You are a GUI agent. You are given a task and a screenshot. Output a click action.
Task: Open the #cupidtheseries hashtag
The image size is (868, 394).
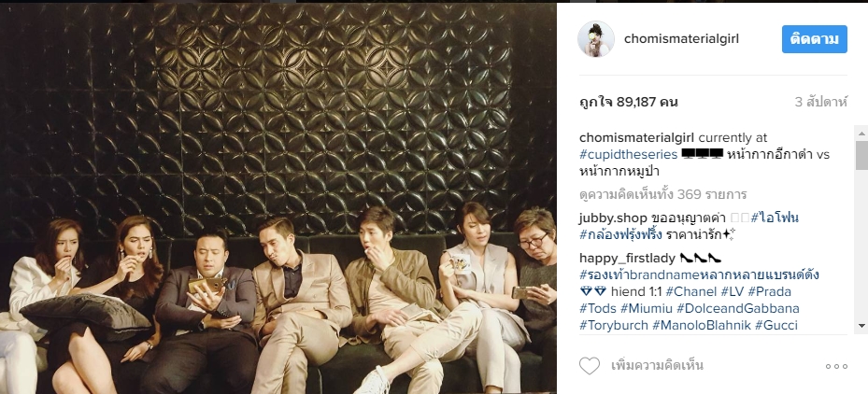628,154
